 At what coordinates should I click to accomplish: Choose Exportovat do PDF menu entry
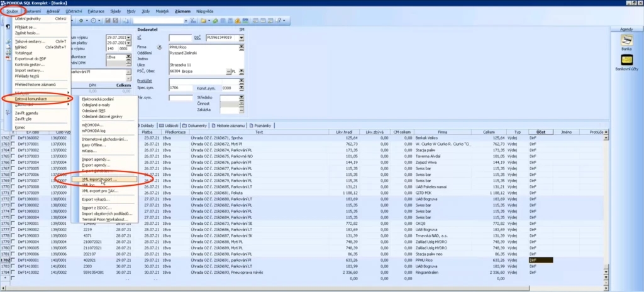pos(30,58)
